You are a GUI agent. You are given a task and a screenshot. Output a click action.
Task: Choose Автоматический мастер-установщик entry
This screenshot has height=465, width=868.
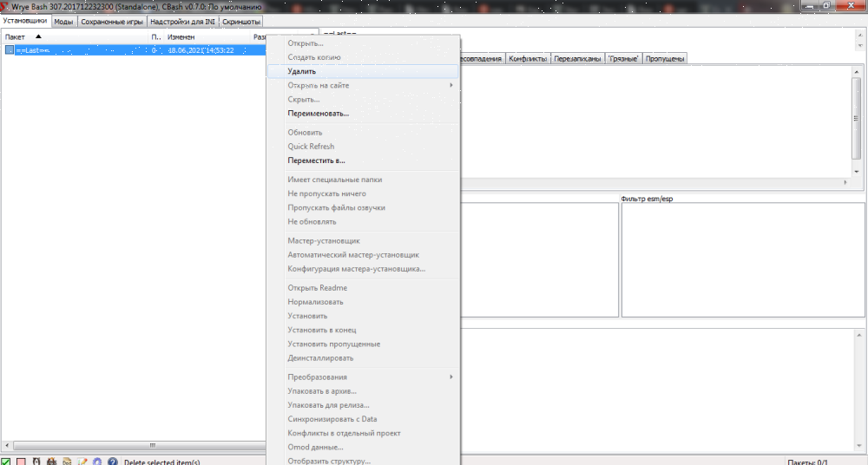click(363, 255)
